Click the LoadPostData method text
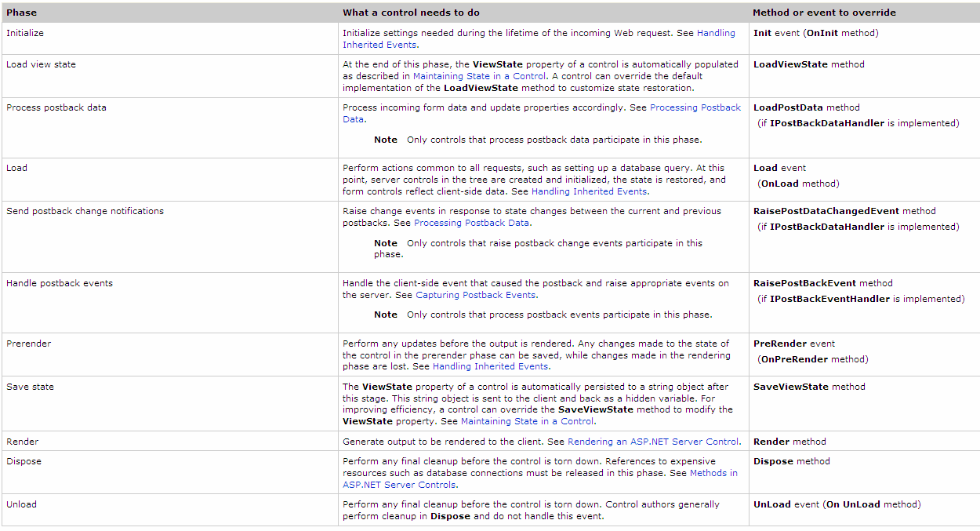The image size is (980, 531). click(x=806, y=107)
